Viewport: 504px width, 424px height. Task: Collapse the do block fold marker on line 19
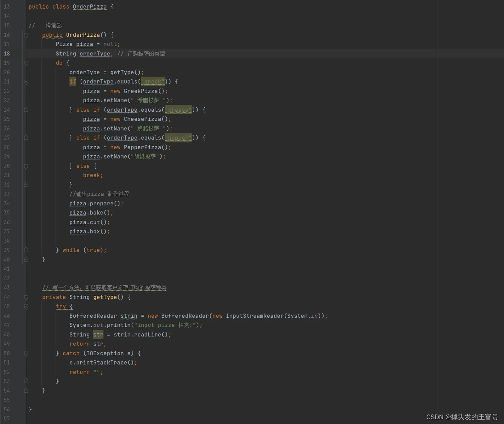pyautogui.click(x=26, y=63)
